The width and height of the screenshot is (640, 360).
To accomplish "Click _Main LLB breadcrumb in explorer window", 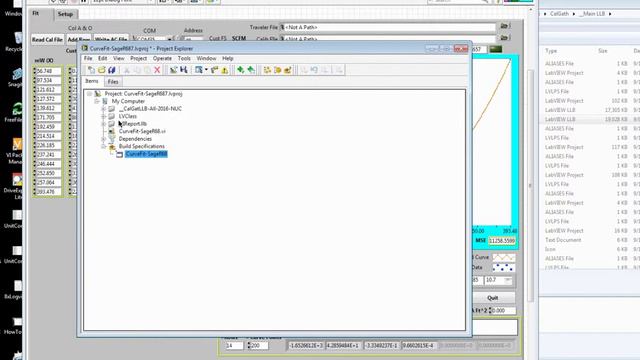I will point(592,14).
